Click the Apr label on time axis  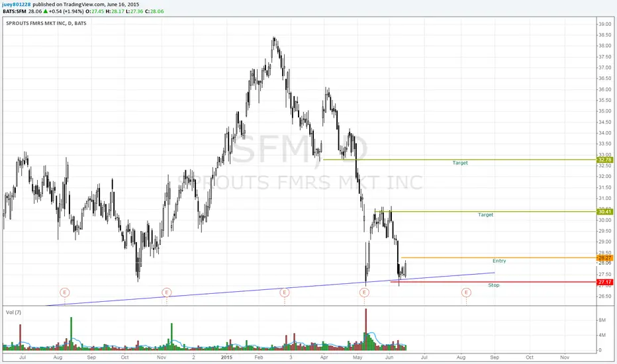tap(324, 357)
